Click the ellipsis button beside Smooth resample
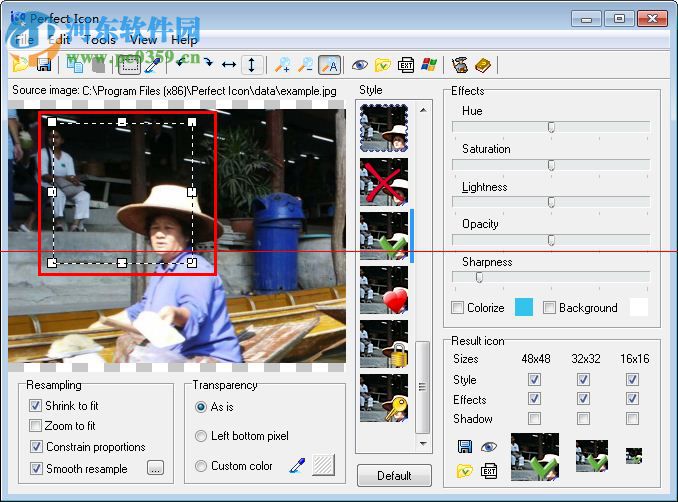 (155, 467)
